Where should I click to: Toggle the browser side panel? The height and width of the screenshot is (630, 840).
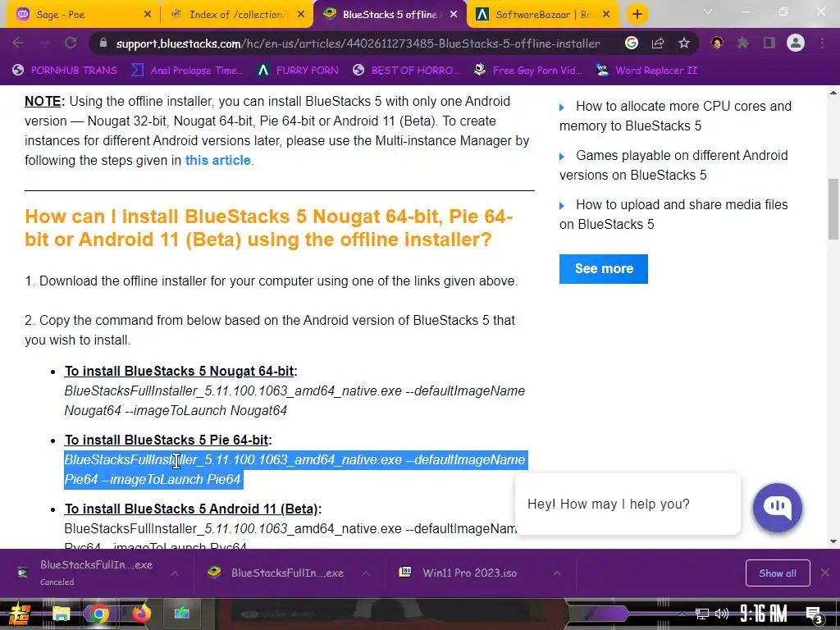[x=769, y=43]
